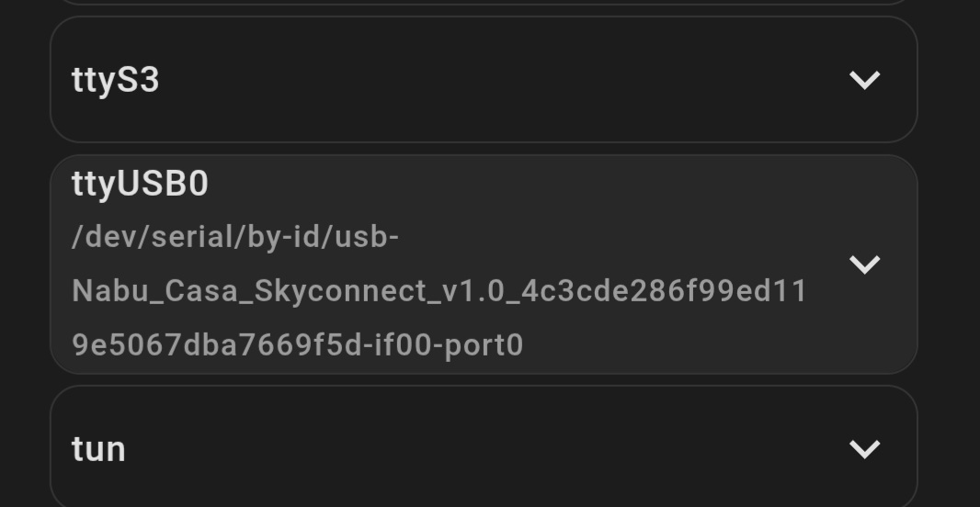Image resolution: width=980 pixels, height=507 pixels.
Task: Click the chevron icon beside ttyUSB0
Action: coord(864,265)
